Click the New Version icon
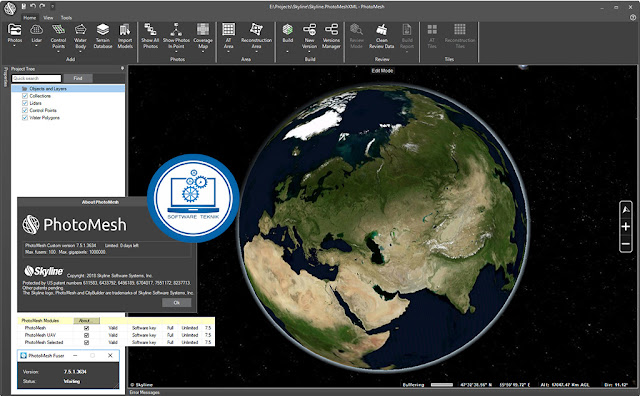Viewport: 640px width, 396px height. point(309,29)
